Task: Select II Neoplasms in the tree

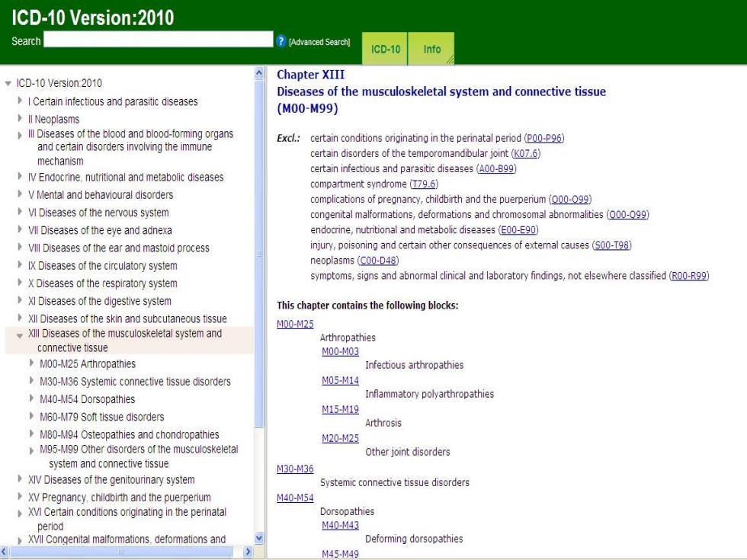Action: [x=54, y=119]
